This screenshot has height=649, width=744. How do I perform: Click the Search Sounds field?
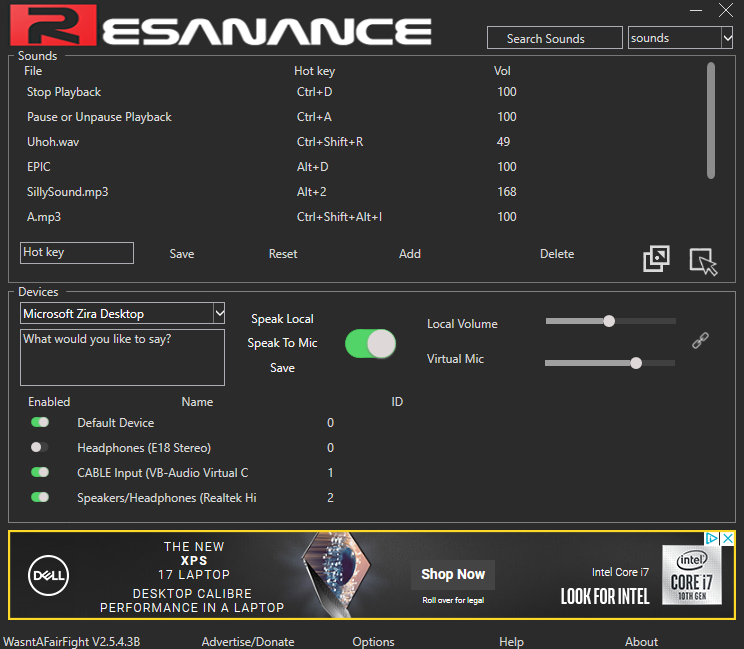tap(555, 38)
